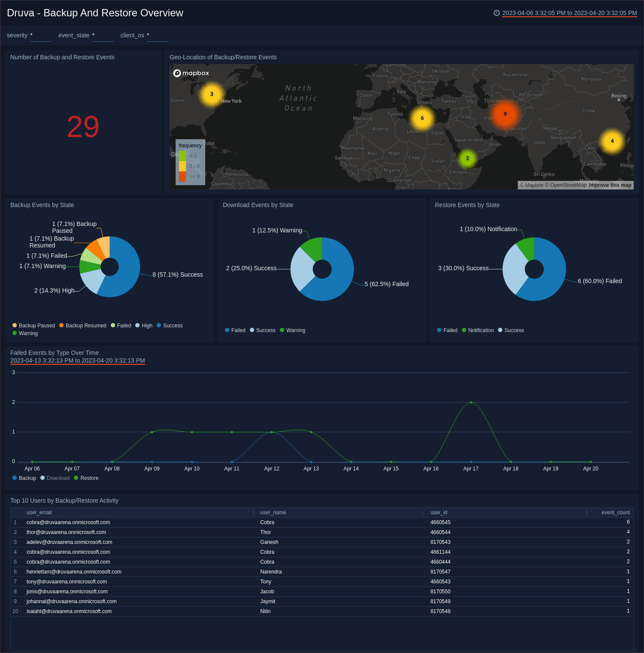This screenshot has width=644, height=653.
Task: Click the red cluster marker labeled 9
Action: click(x=505, y=114)
